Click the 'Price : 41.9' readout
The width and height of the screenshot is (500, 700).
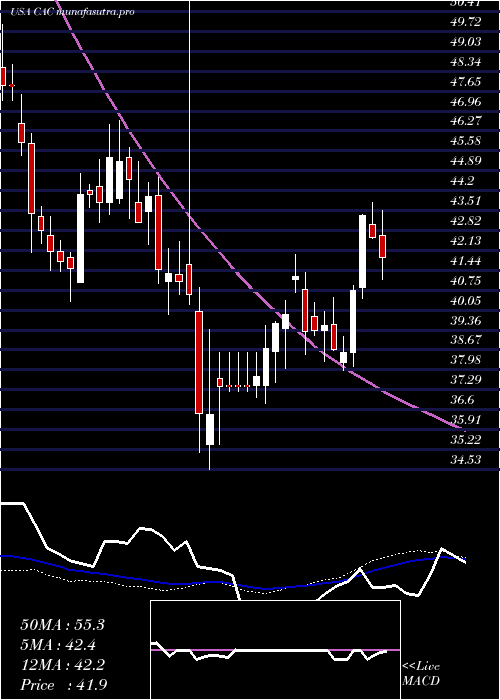tap(62, 685)
